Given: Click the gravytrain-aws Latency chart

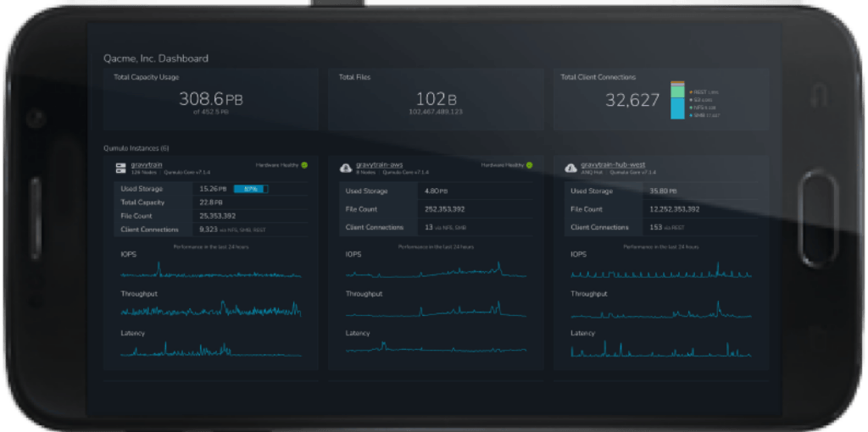Looking at the screenshot, I should tap(436, 346).
